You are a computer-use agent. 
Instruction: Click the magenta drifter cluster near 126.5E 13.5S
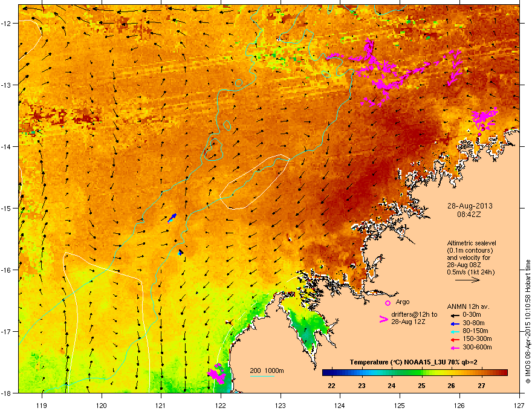point(484,118)
